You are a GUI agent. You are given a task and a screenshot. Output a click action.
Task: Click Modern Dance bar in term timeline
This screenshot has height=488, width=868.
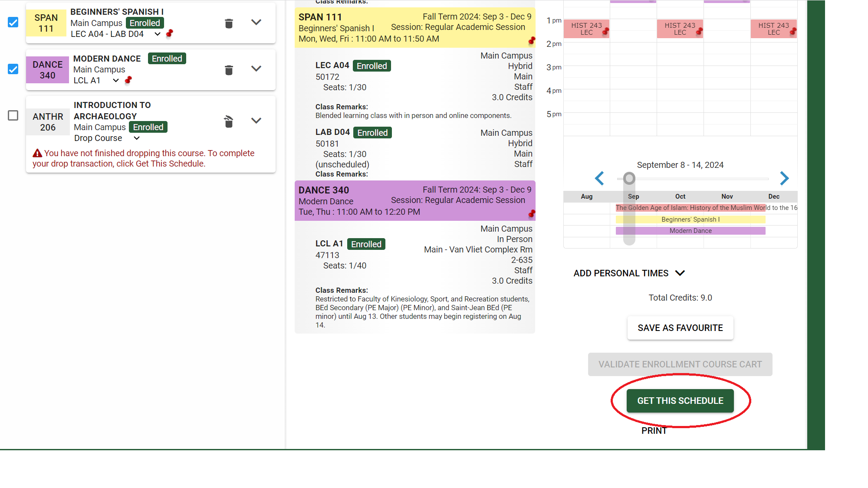[690, 231]
